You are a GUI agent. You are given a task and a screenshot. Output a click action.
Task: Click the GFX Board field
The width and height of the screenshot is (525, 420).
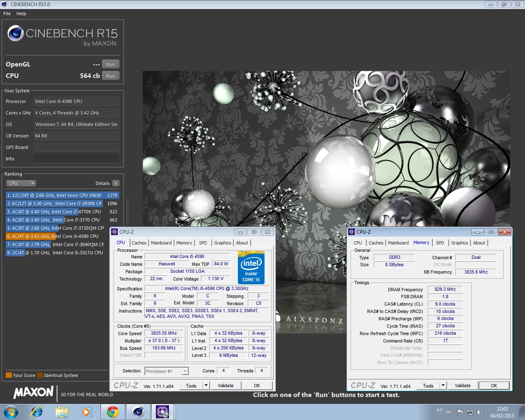pos(76,147)
